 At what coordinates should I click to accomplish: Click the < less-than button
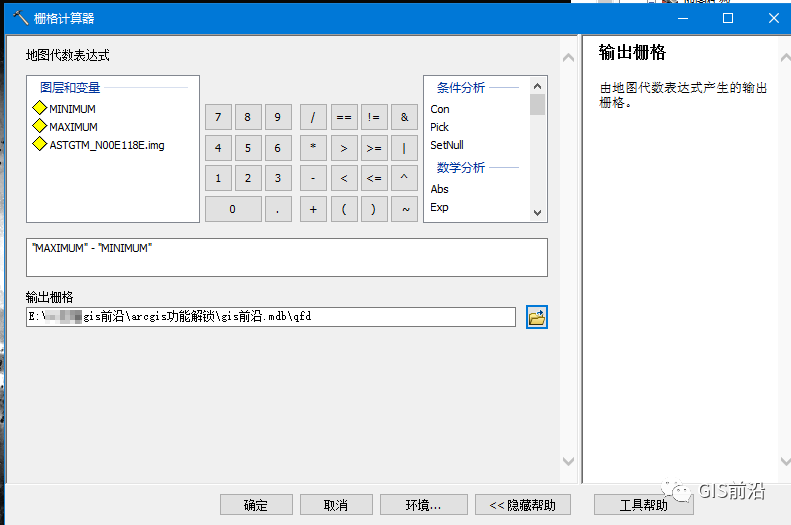[344, 178]
